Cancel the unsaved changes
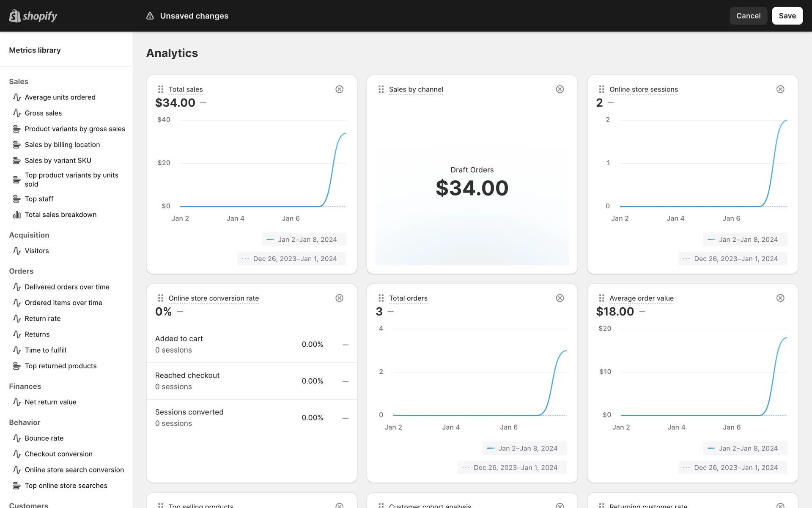Screen dimensions: 812x508 (x=748, y=16)
